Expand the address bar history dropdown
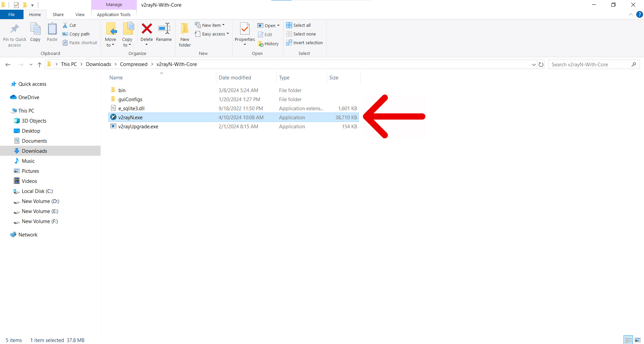Screen dimensions: 644x344 (x=534, y=64)
